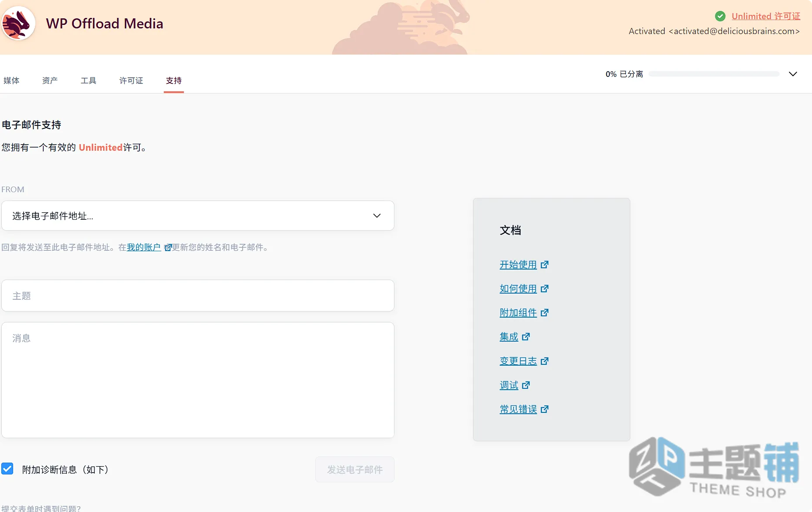Screen dimensions: 812x512
Task: Click the 电子邮件支持 heading
Action: click(x=31, y=125)
